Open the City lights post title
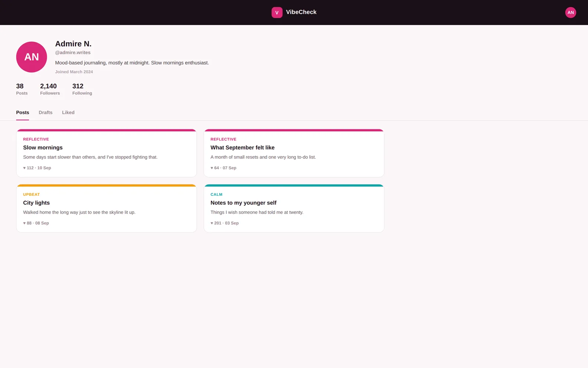588x368 pixels. coord(36,203)
